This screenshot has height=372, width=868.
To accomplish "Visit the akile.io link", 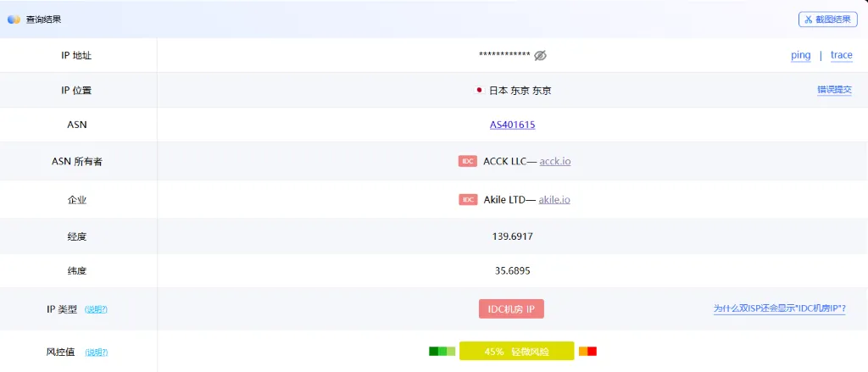I will coord(554,200).
